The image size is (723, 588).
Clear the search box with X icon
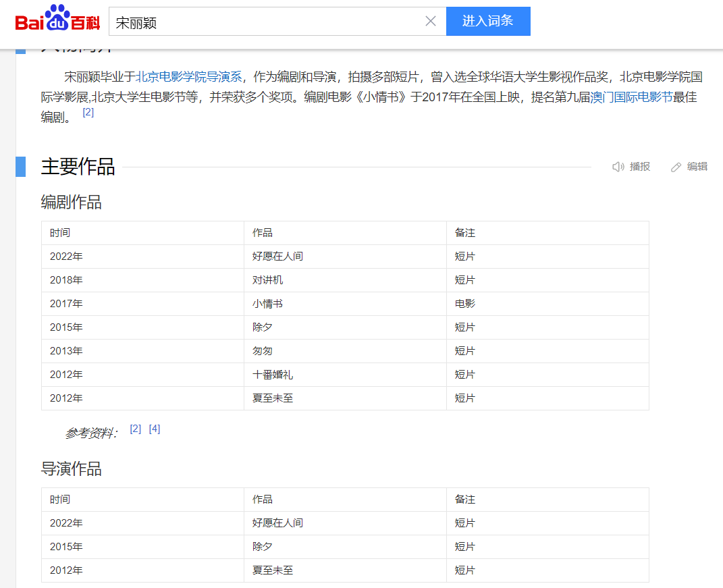431,21
